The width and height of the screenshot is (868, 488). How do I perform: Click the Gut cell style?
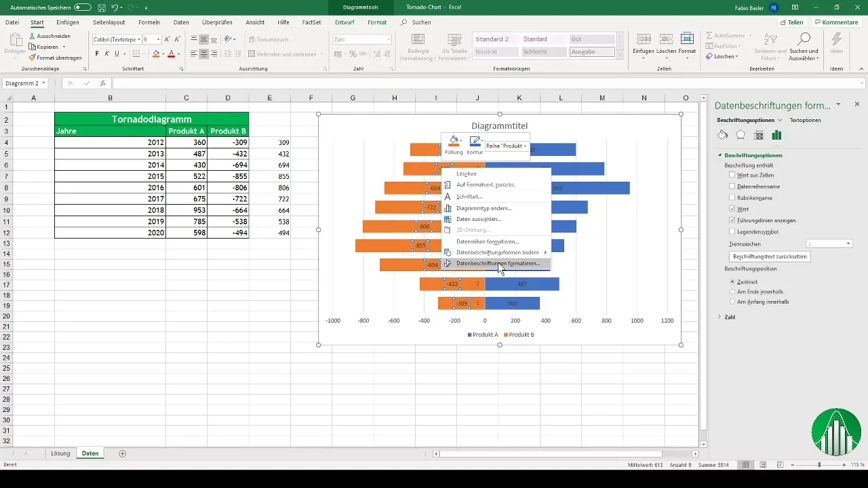tap(592, 39)
